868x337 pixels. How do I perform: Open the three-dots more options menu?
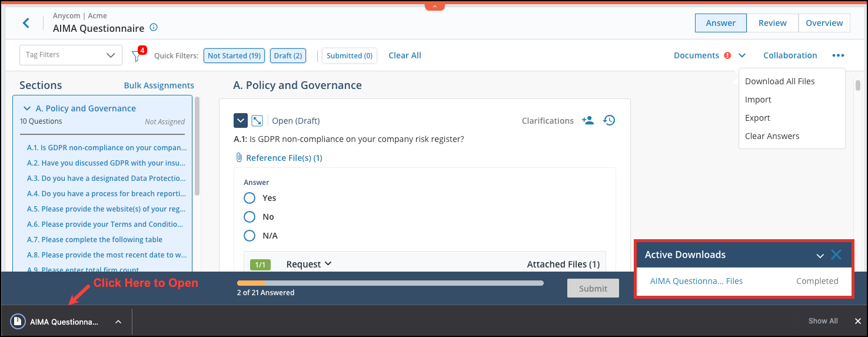[838, 55]
